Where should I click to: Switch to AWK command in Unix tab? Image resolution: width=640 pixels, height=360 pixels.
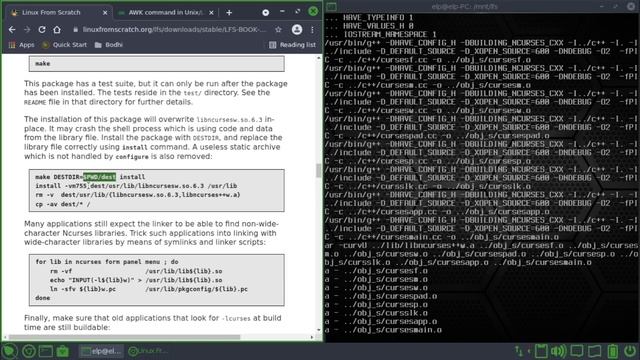click(x=165, y=13)
